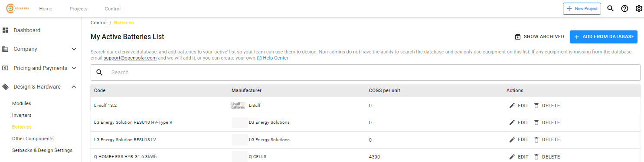Go to Inverters in sidebar

(22, 115)
